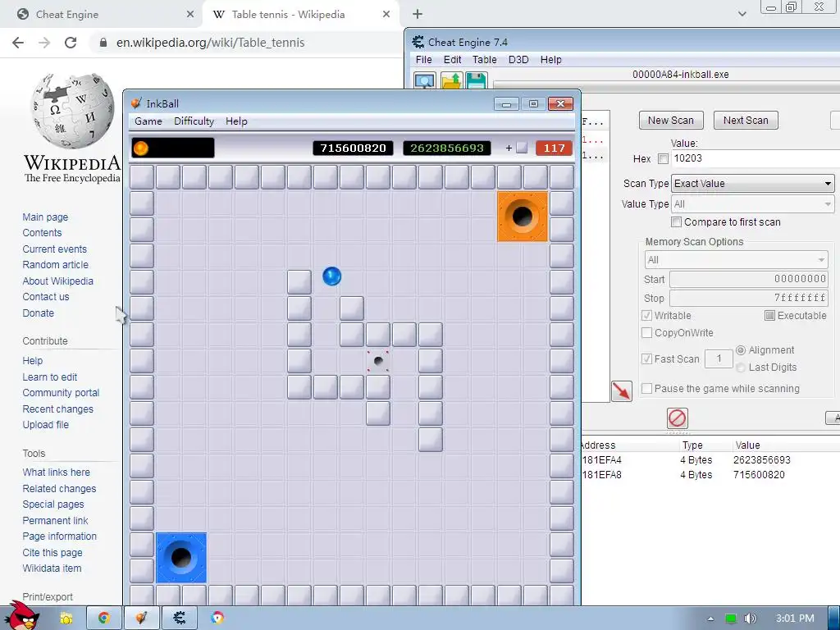This screenshot has width=840, height=630.
Task: Open Cheat Engine Edit menu
Action: pos(452,59)
